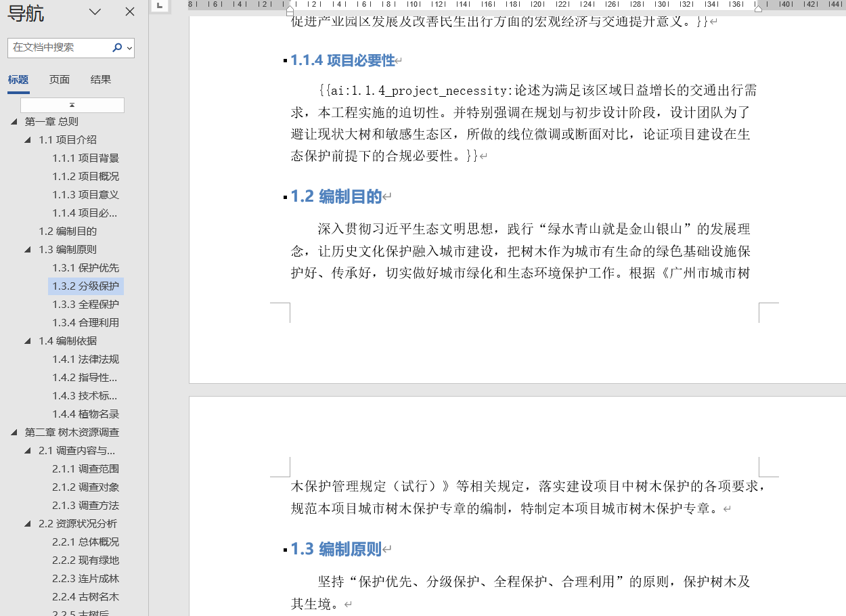This screenshot has width=846, height=616.
Task: Go to 1.4.1 法律法规 heading
Action: point(86,359)
